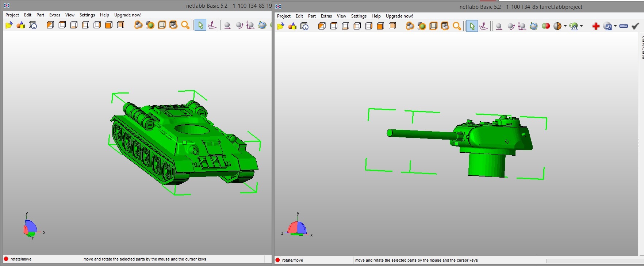This screenshot has width=644, height=266.
Task: Toggle the selection arrow mode in turret window
Action: (472, 26)
